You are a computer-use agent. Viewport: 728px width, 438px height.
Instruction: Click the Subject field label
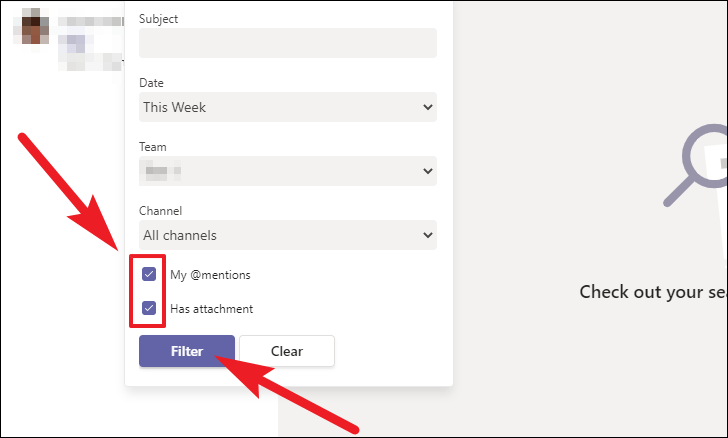160,19
